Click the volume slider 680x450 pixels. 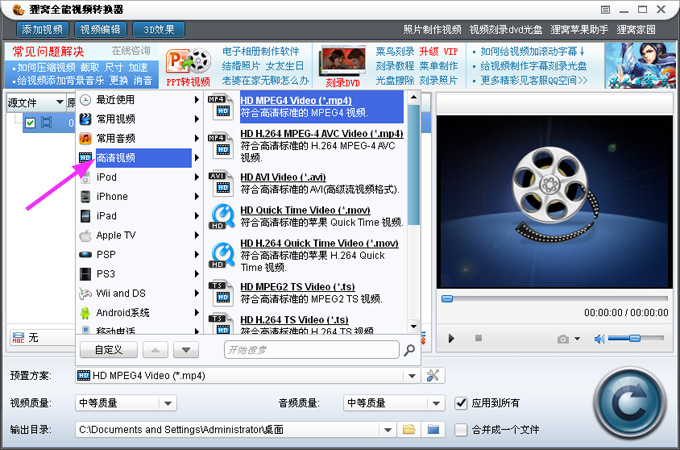pos(635,338)
